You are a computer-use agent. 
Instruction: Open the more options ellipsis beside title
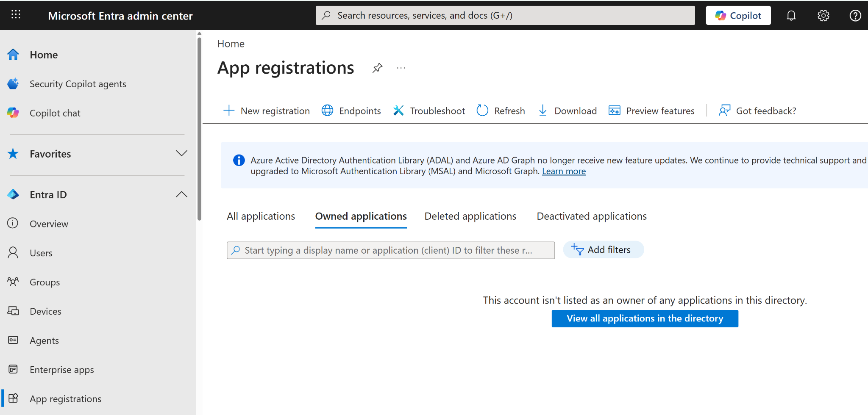(401, 68)
